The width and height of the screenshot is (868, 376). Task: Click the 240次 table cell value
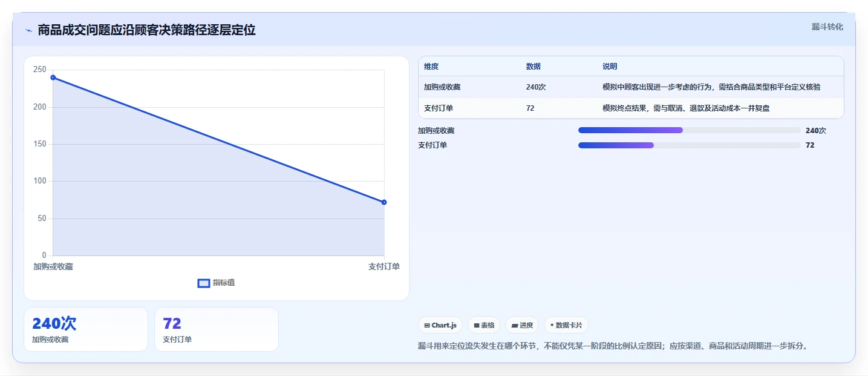tap(536, 87)
